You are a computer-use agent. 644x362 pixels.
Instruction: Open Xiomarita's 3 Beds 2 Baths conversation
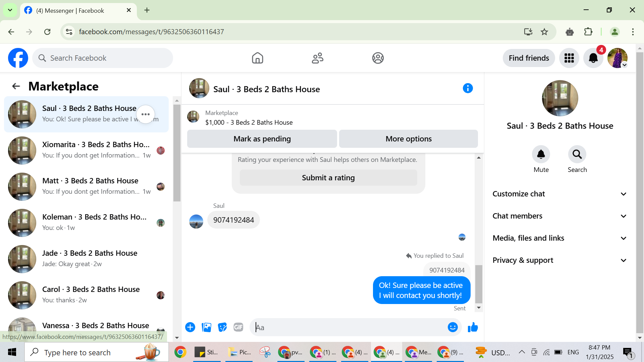[86, 150]
